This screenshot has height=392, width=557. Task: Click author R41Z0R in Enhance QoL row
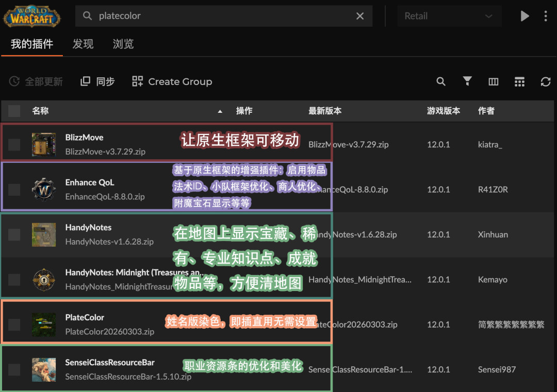493,190
